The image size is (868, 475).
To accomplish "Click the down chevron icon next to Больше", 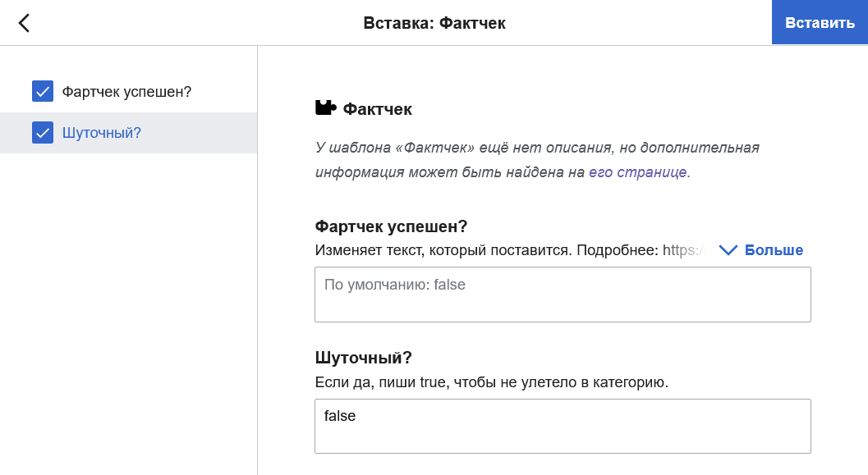I will tap(728, 250).
